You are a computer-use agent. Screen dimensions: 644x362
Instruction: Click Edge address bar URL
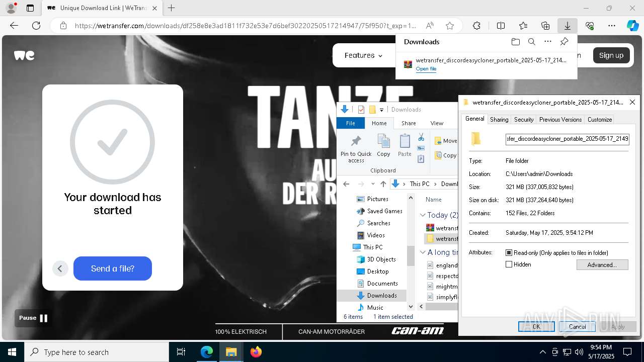(x=246, y=26)
